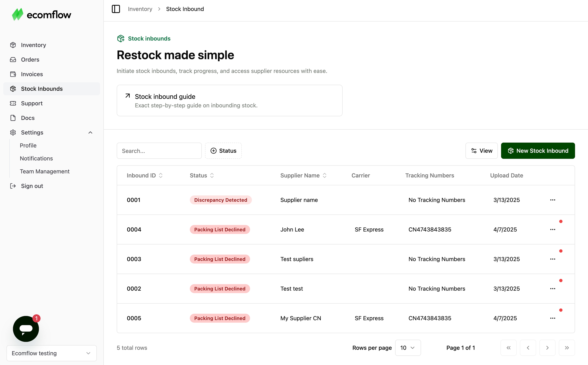Image resolution: width=588 pixels, height=365 pixels.
Task: Open row actions menu for inbound 0005
Action: (553, 318)
